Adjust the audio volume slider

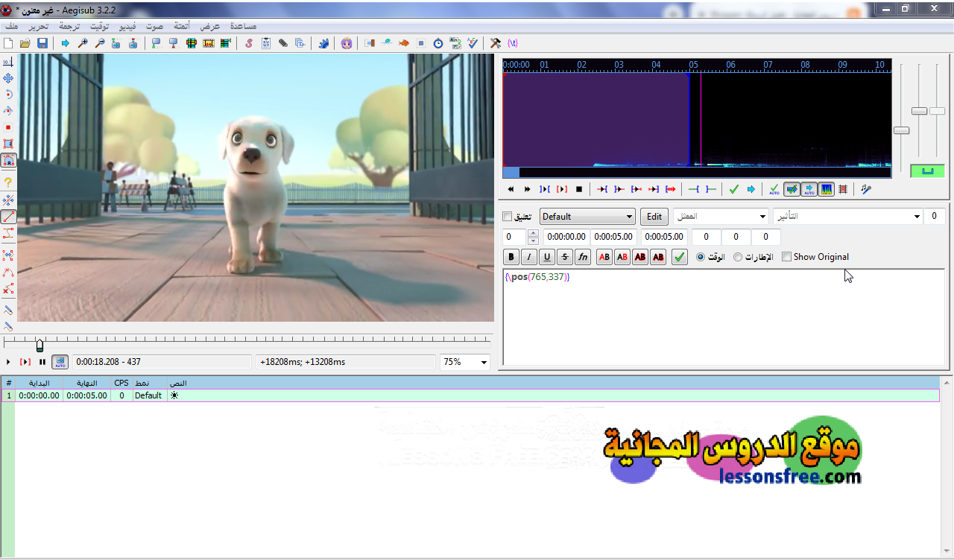point(937,111)
